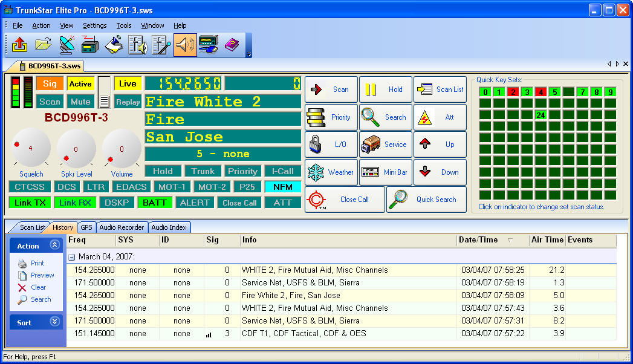
Task: Click the scanner-with-cable connection toolbar icon
Action: click(x=209, y=45)
